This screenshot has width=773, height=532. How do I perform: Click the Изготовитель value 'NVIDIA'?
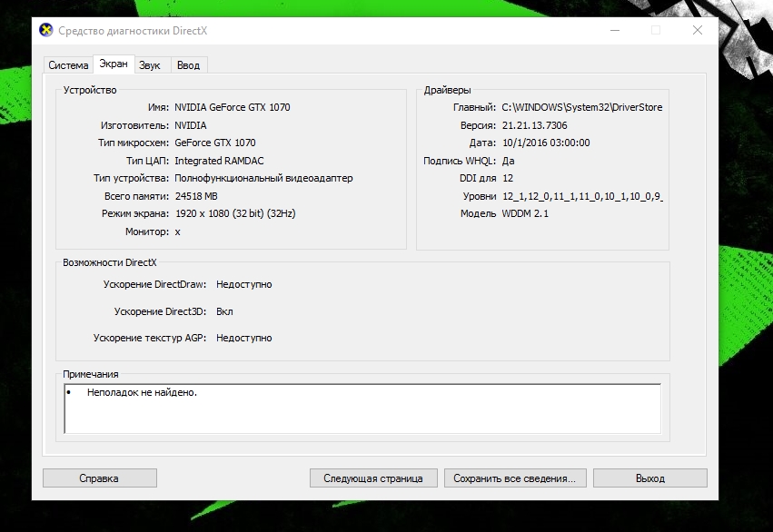coord(190,125)
